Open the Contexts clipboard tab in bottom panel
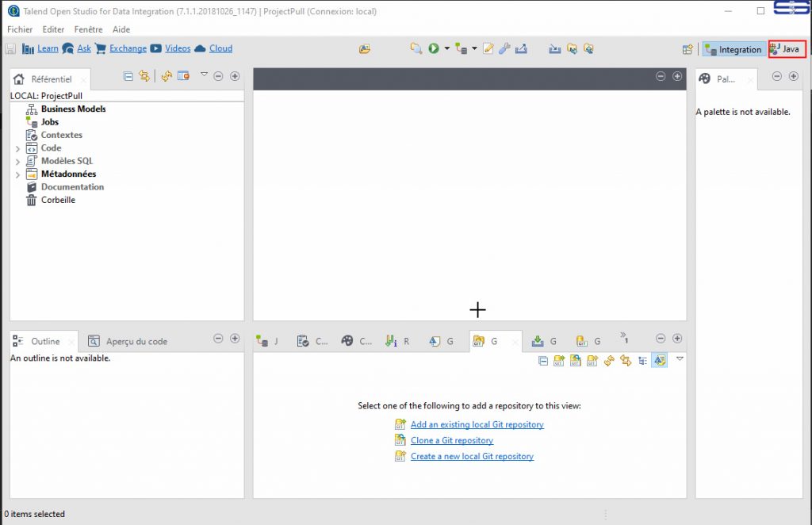Viewport: 812px width, 525px height. pos(312,341)
